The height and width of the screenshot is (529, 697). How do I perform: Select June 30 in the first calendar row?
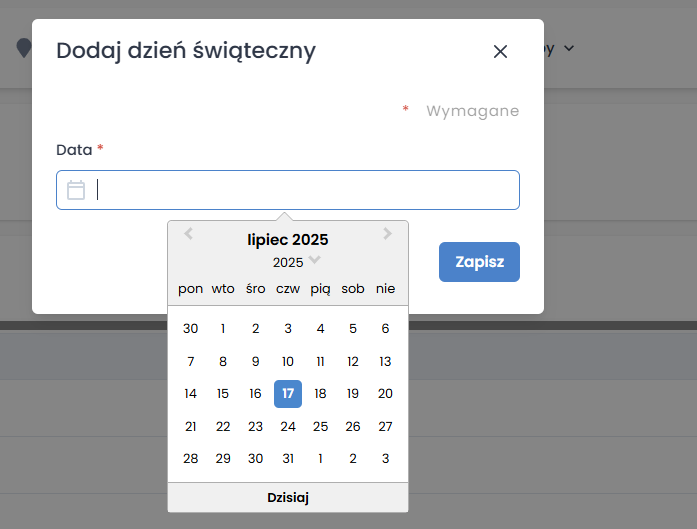(191, 329)
